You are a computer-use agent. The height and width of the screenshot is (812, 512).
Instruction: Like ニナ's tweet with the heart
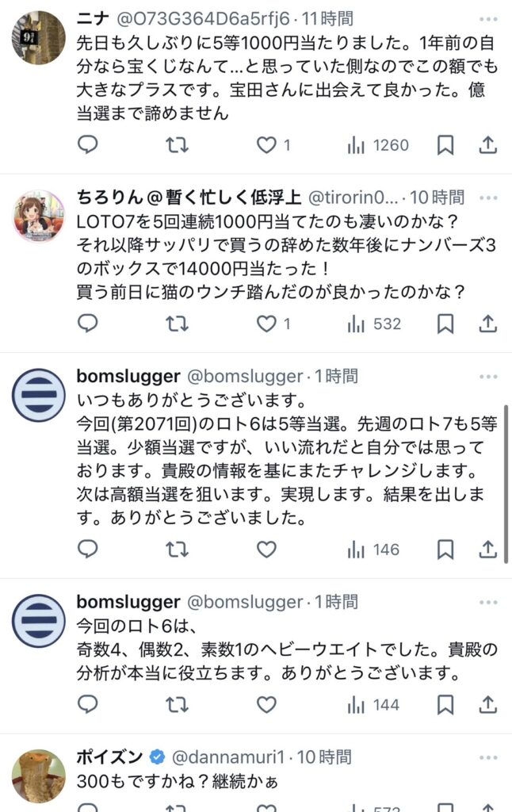(267, 145)
